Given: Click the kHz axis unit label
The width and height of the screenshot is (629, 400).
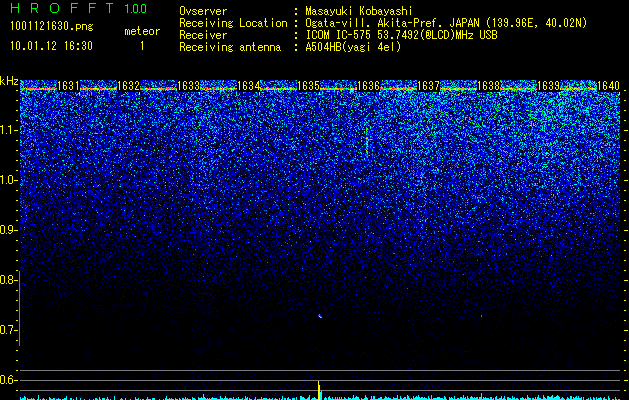Looking at the screenshot, I should [x=9, y=81].
